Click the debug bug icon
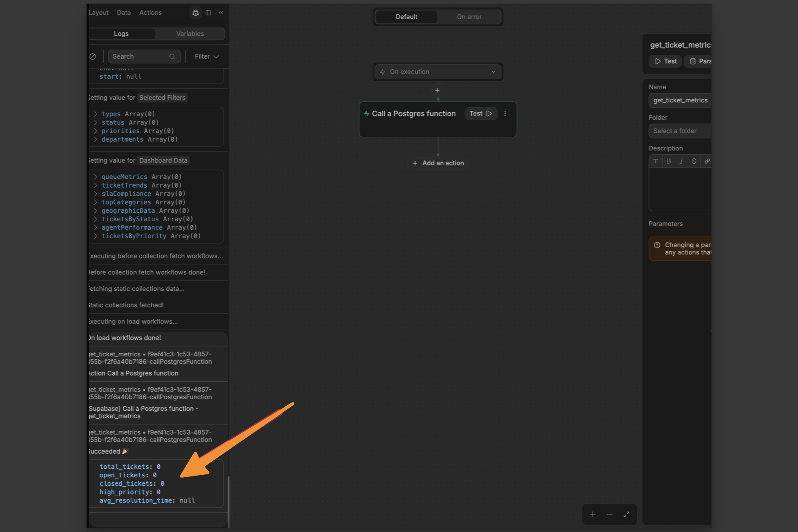 click(196, 13)
